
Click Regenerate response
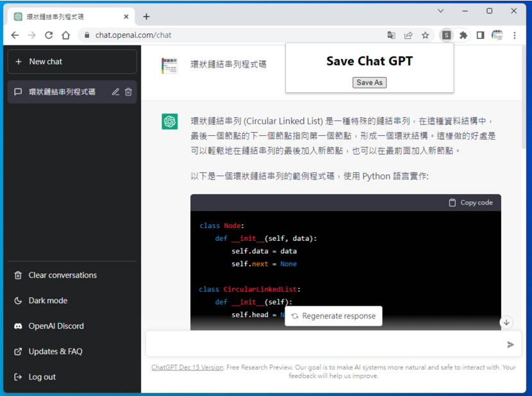[334, 316]
